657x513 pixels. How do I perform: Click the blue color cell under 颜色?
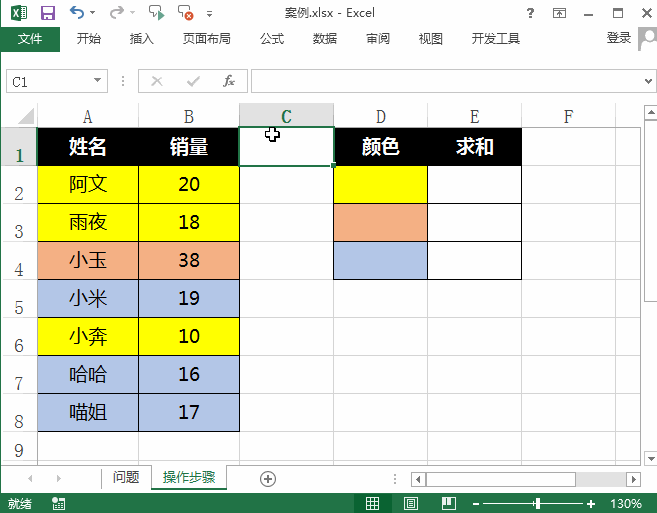[x=380, y=260]
